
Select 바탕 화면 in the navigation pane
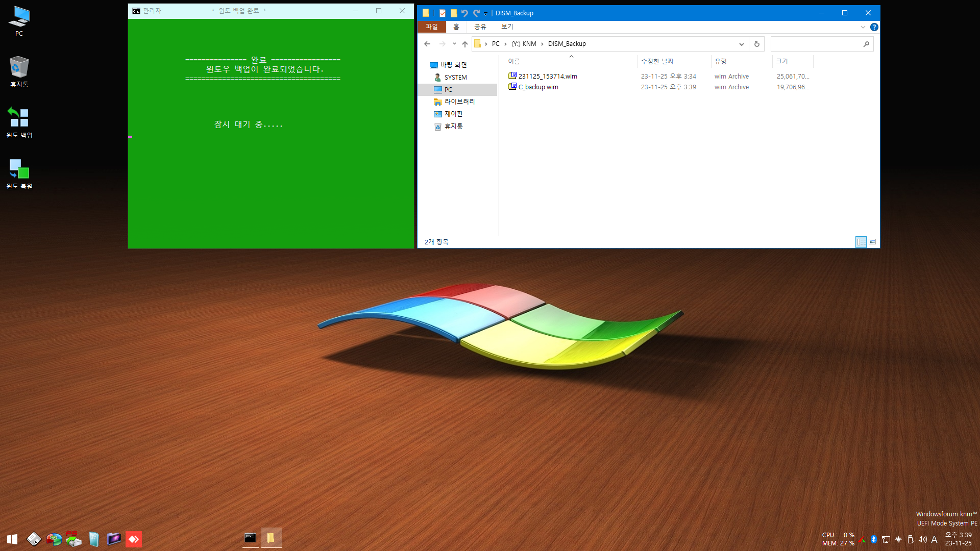[x=453, y=65]
